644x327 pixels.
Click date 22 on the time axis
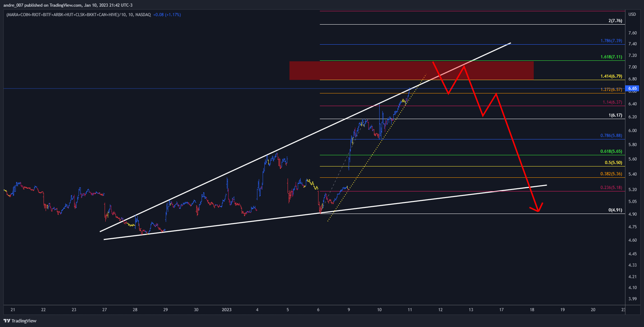(43, 310)
